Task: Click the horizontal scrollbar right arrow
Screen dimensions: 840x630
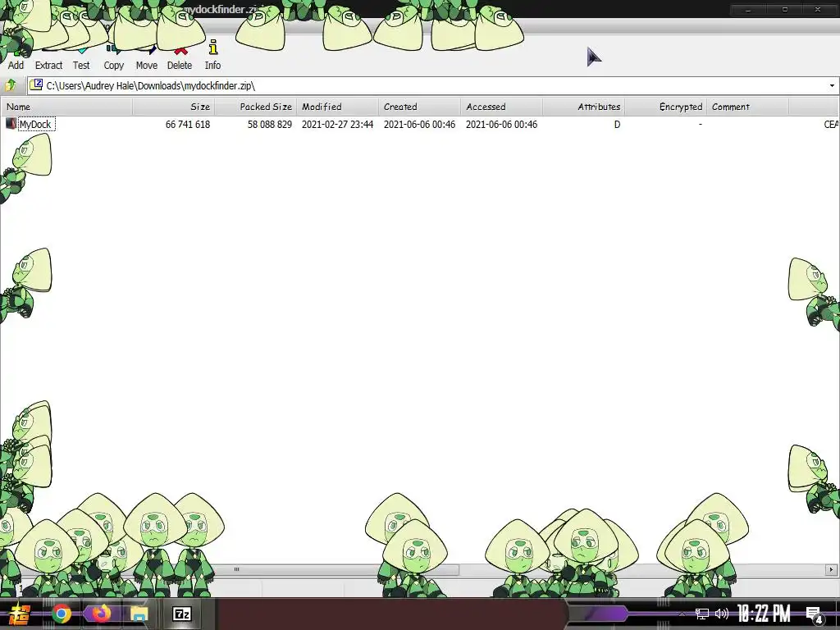Action: tap(832, 569)
